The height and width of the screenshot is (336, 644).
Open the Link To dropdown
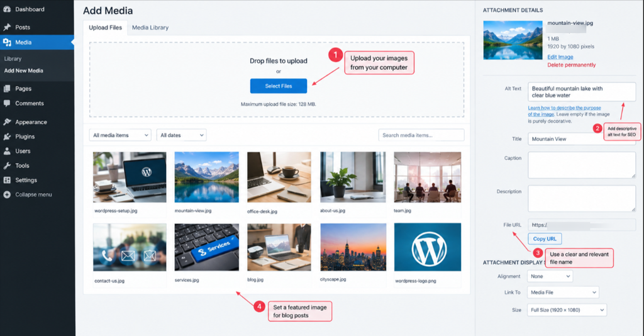click(x=563, y=293)
